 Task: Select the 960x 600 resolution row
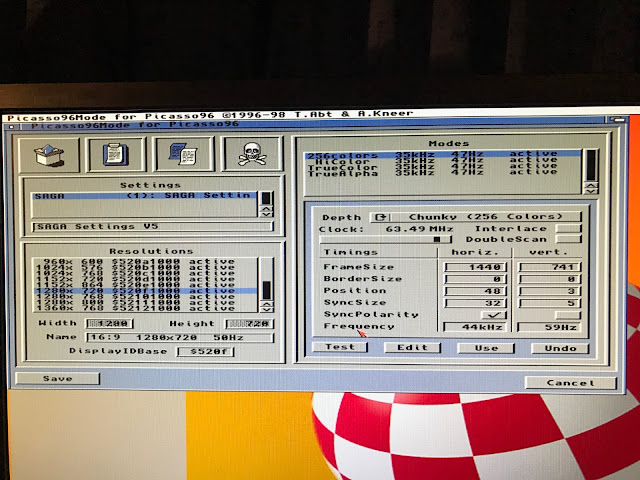coord(145,261)
